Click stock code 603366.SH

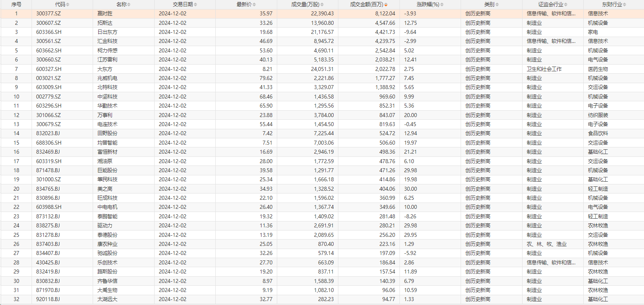pyautogui.click(x=49, y=32)
